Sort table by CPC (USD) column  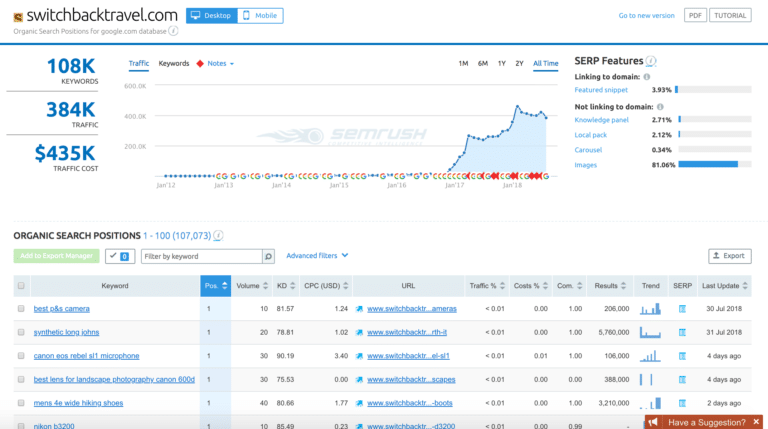pos(326,286)
